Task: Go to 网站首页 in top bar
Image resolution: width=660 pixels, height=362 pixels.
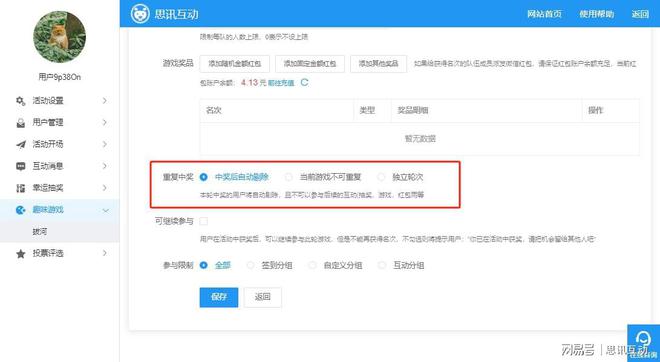Action: coord(544,14)
